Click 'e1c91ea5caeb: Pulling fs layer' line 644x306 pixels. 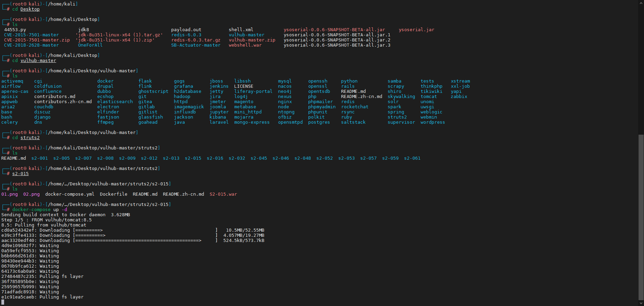[42, 297]
